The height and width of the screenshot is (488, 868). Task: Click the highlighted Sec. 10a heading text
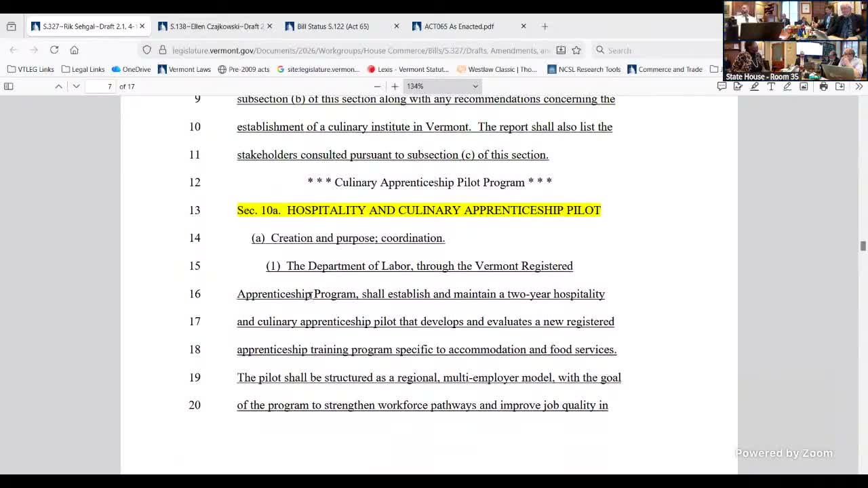[x=419, y=210]
